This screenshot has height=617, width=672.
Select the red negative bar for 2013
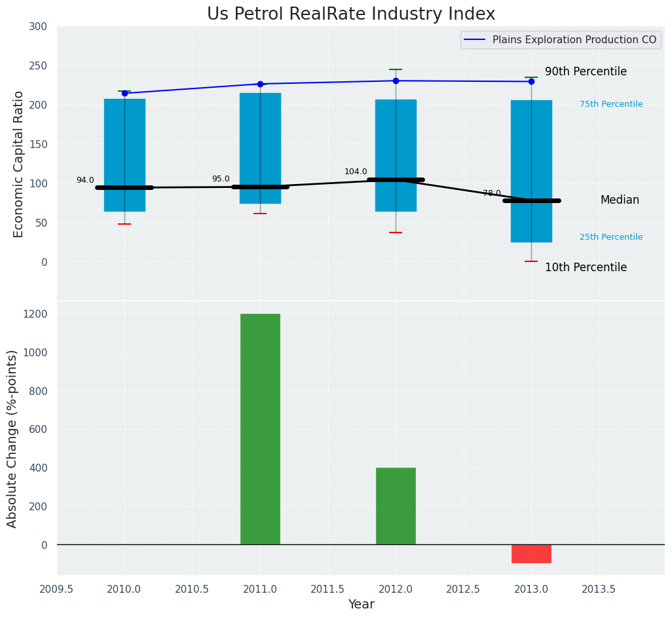tap(531, 553)
